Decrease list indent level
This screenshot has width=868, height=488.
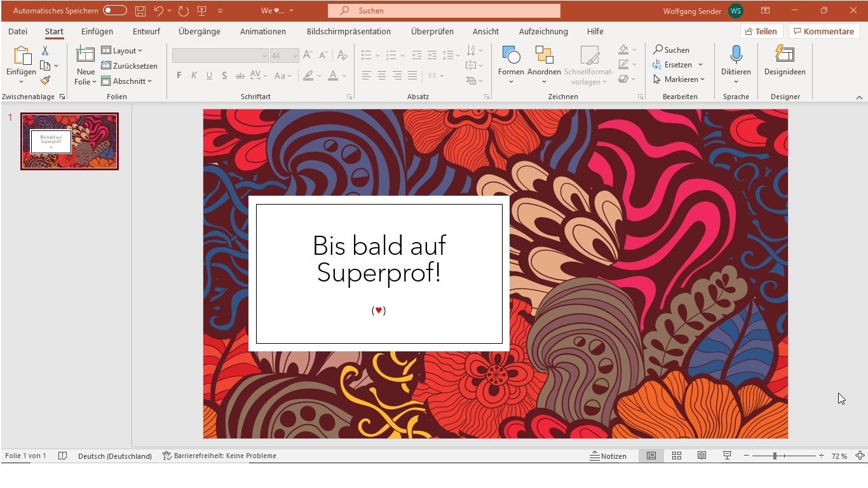pyautogui.click(x=417, y=55)
